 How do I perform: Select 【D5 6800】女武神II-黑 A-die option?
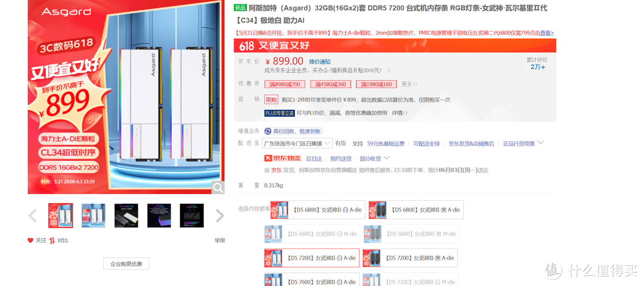tap(416, 210)
